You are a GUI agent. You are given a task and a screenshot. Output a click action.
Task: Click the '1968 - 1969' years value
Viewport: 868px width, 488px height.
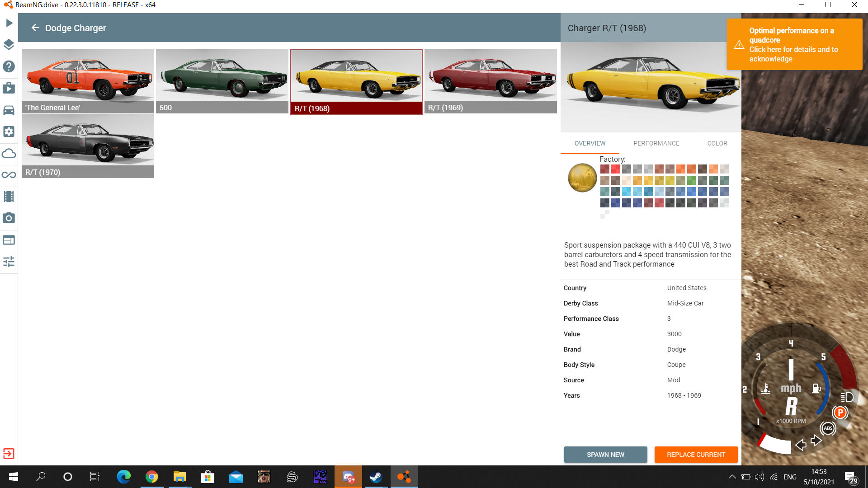coord(684,395)
